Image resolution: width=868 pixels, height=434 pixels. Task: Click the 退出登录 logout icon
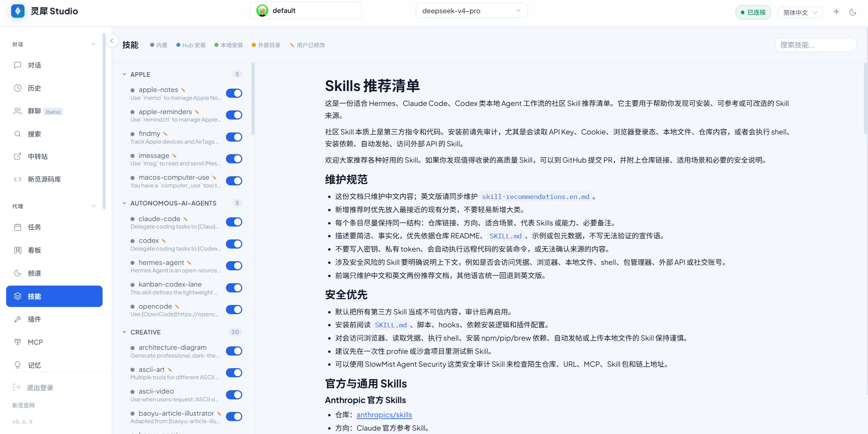[17, 387]
